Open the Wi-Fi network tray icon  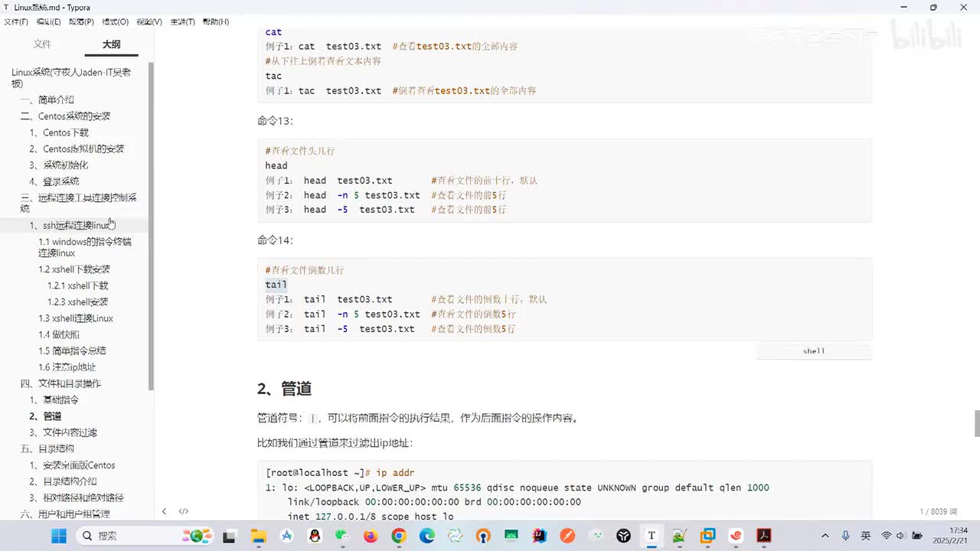887,536
